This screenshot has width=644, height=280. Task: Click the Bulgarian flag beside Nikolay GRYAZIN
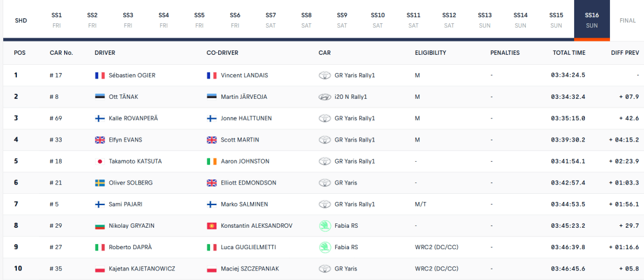[99, 225]
